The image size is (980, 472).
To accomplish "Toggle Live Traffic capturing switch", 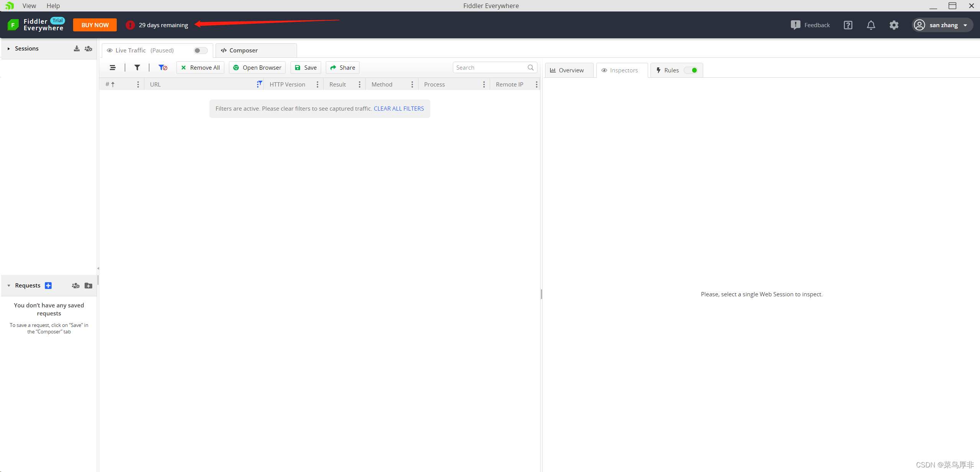I will pos(200,51).
